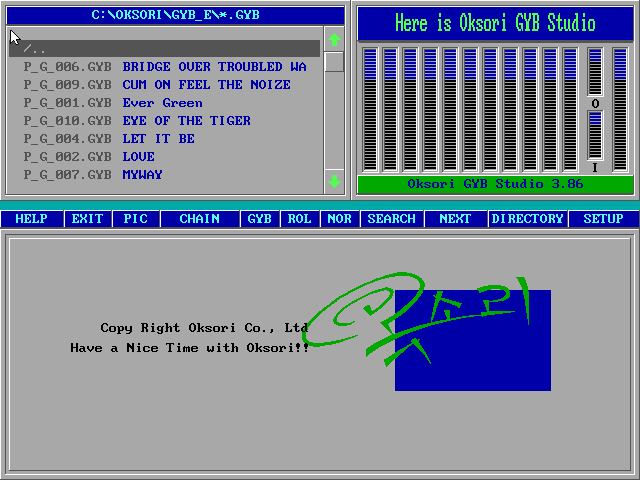Open the DIRECTORY browser
Image resolution: width=640 pixels, height=480 pixels.
tap(527, 219)
